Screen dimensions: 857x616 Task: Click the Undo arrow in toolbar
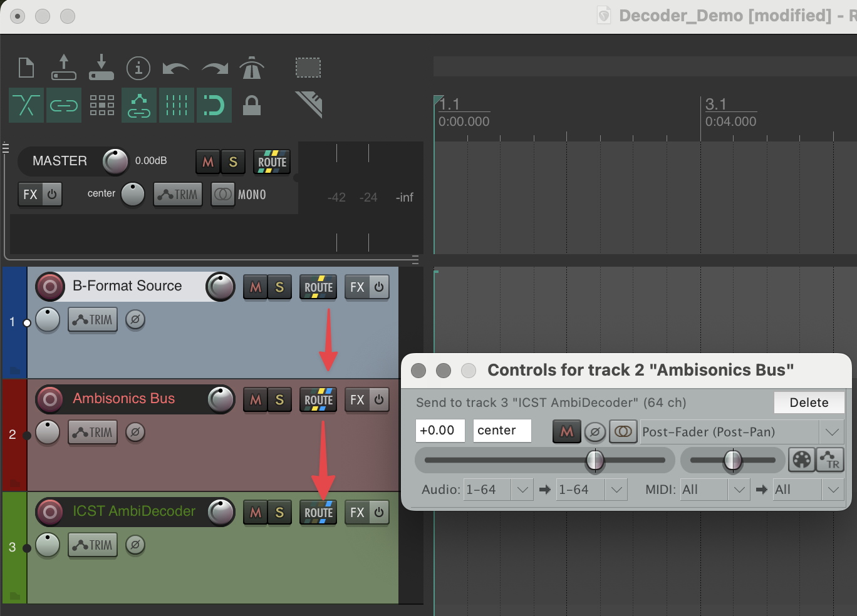click(x=175, y=68)
